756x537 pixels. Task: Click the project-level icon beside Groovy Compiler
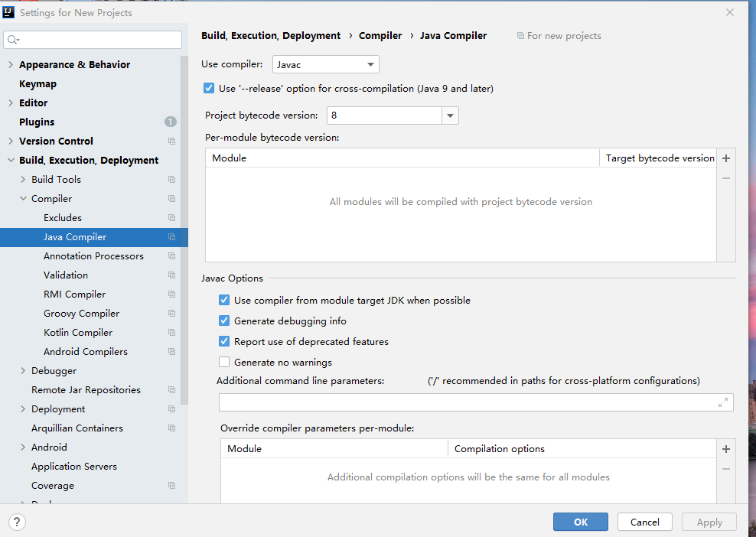tap(171, 314)
